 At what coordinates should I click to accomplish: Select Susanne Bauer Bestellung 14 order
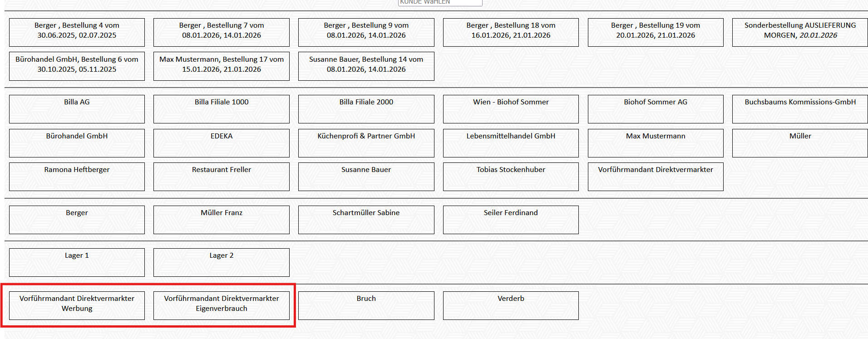pos(366,66)
